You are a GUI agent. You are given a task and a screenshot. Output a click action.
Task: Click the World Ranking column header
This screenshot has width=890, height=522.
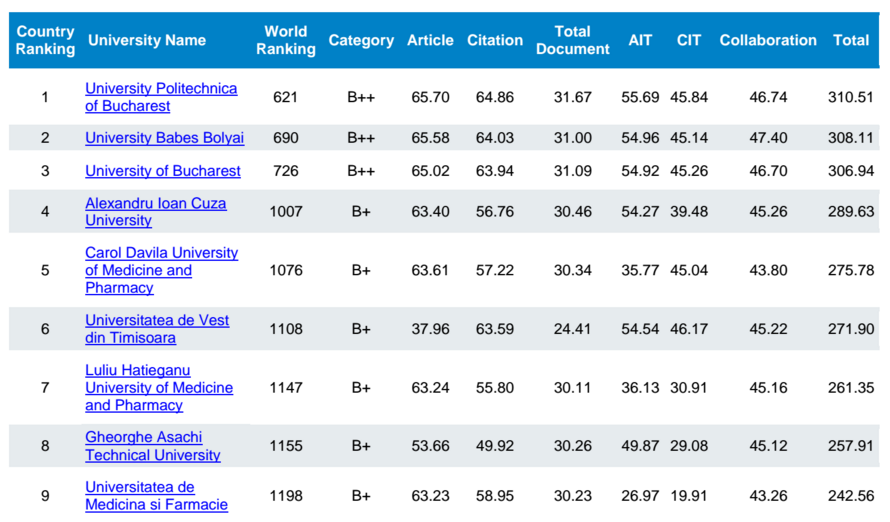point(286,40)
